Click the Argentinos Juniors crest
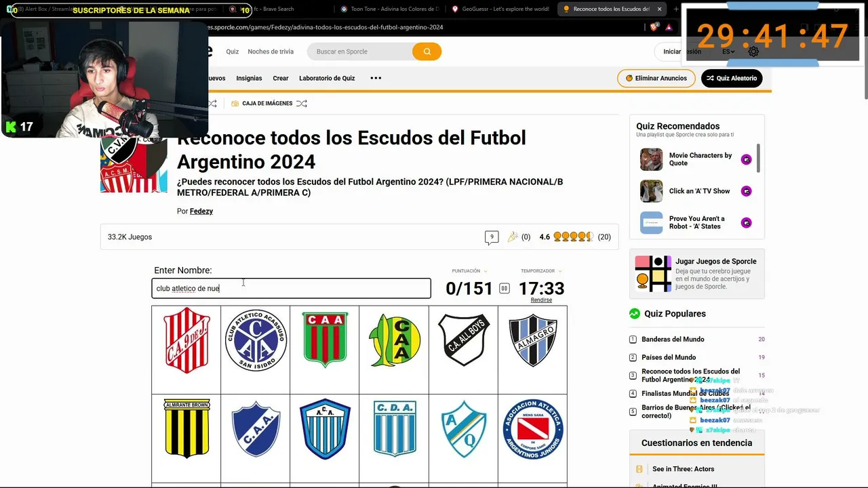 click(x=533, y=428)
